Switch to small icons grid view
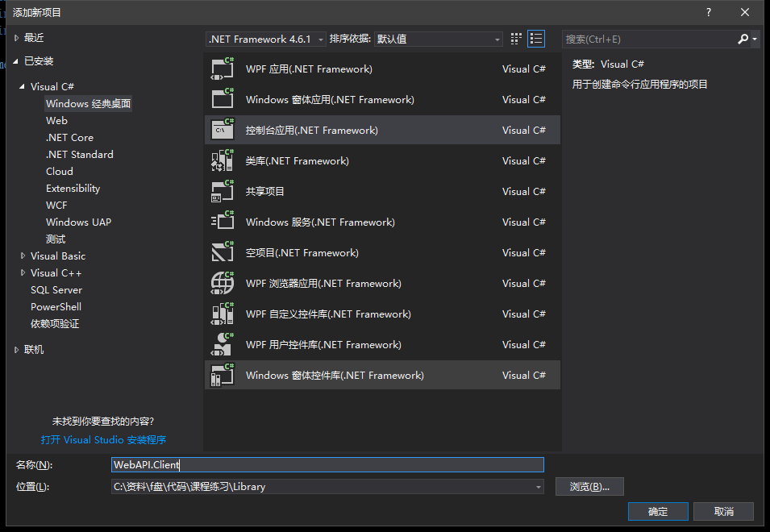The height and width of the screenshot is (532, 770). click(516, 39)
